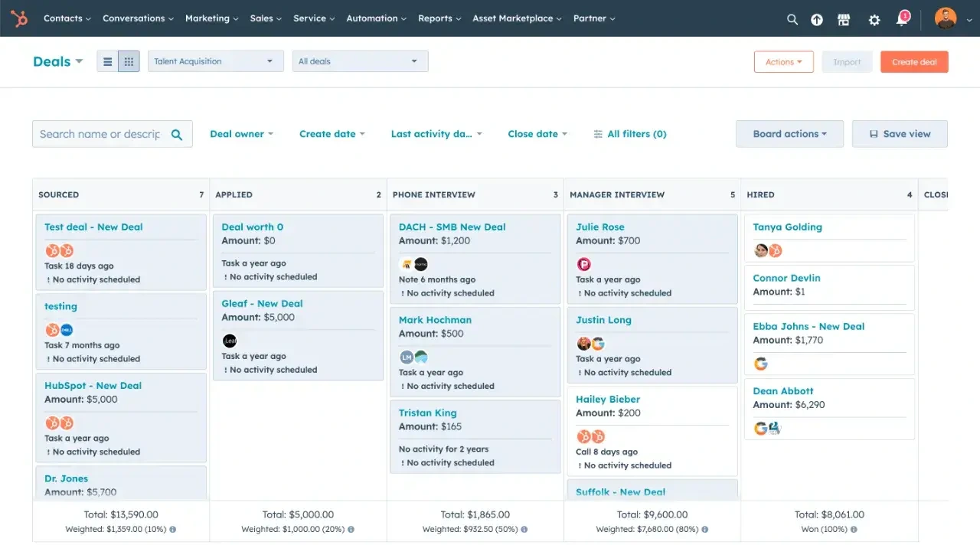Click the Save view button
Screen dimensions: 980x545
tap(900, 134)
